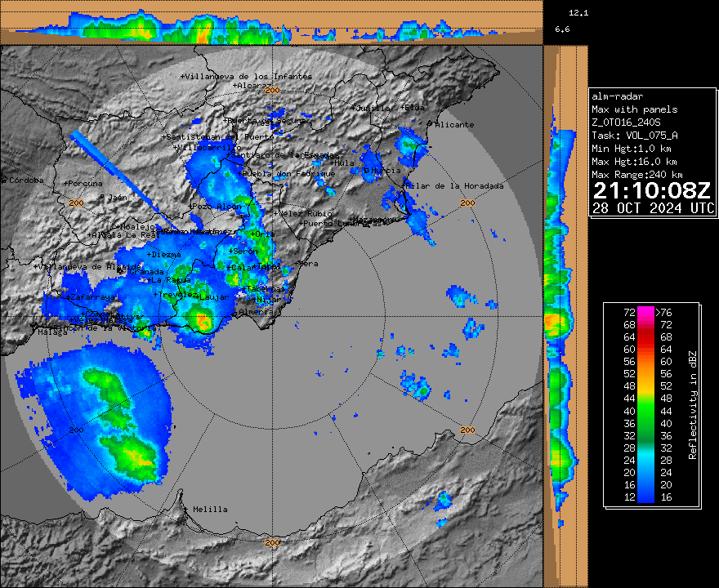Screen dimensions: 719x588
Task: Click the Jaén city marker
Action: pyautogui.click(x=100, y=197)
